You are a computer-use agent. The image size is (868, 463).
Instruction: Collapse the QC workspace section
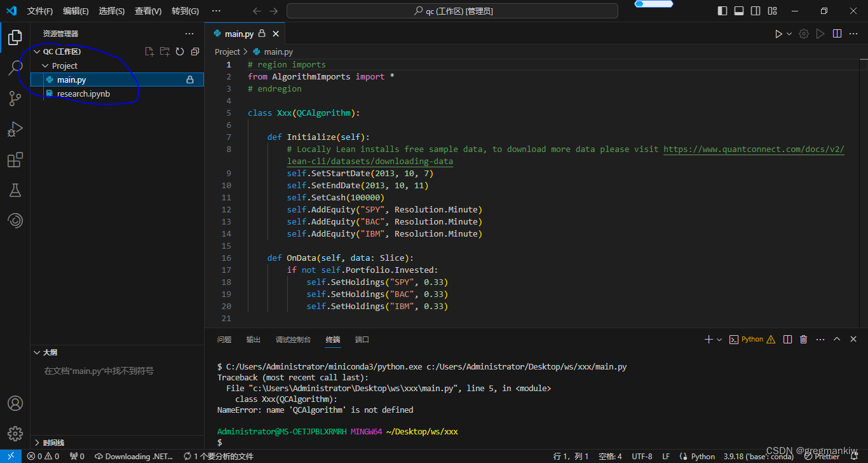36,52
